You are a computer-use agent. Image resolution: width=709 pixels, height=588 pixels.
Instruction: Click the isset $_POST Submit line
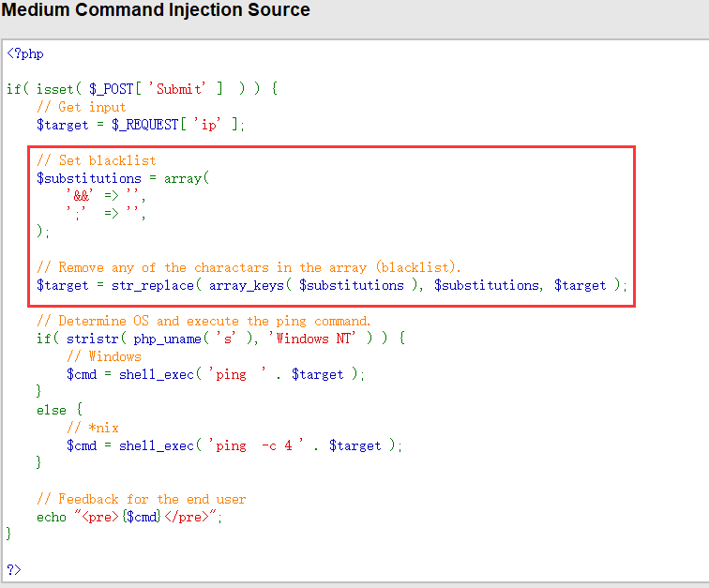[142, 89]
